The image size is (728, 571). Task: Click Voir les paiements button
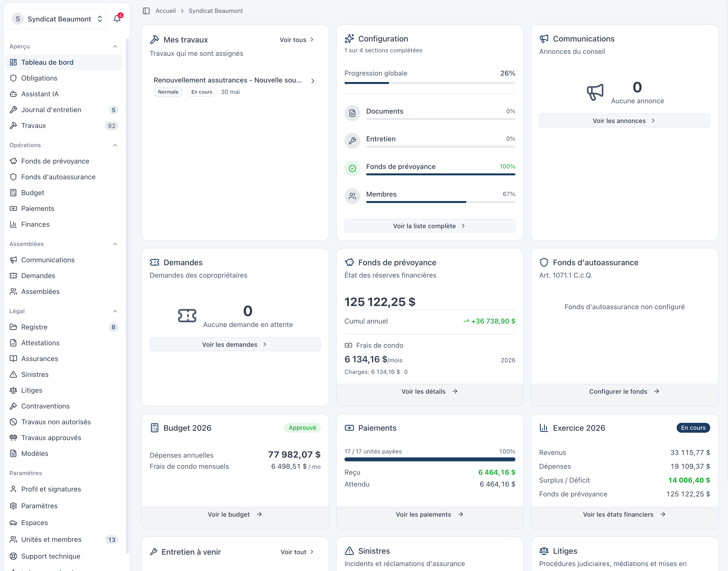(429, 514)
